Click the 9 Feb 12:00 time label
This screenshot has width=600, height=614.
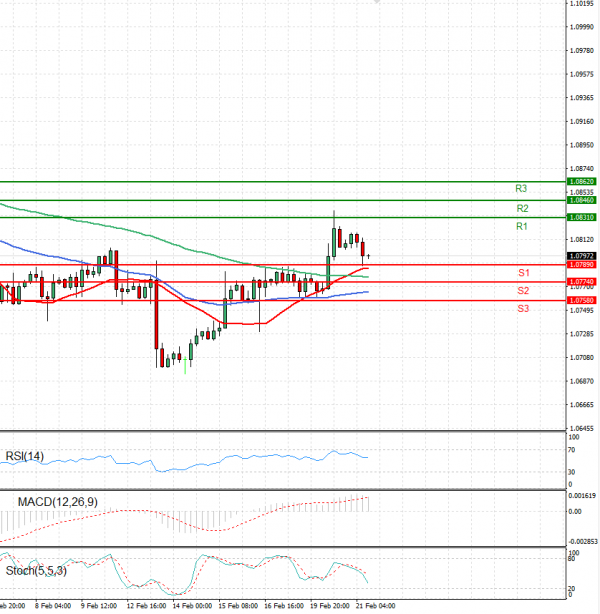pos(99,606)
